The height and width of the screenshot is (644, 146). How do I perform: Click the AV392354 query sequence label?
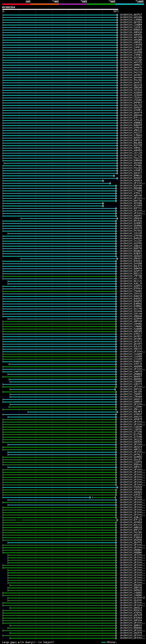tap(8, 8)
